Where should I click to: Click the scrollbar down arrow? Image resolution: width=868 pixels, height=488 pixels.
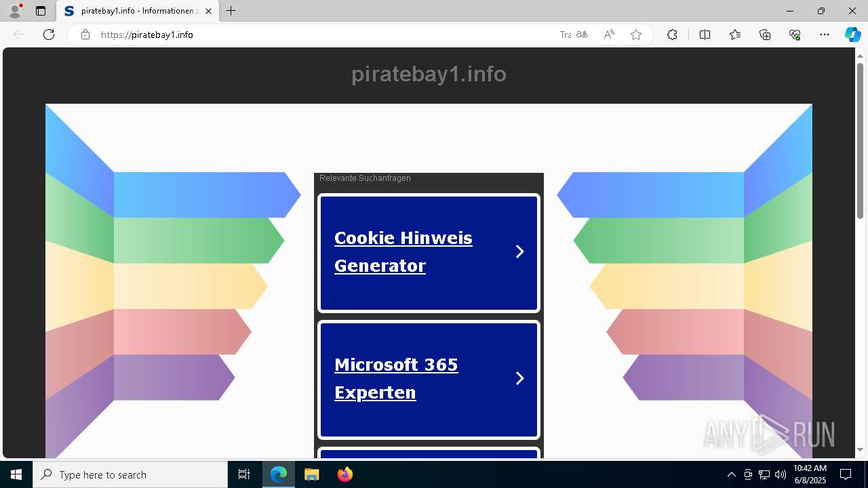point(860,449)
